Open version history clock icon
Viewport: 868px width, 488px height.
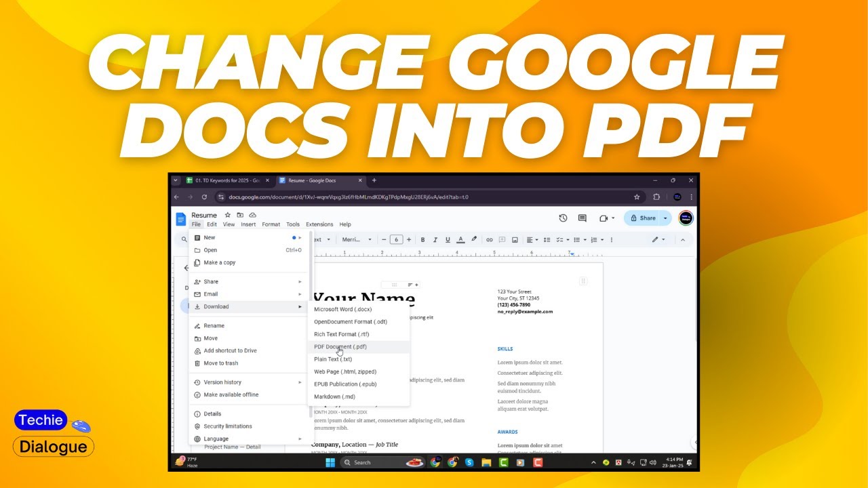point(563,218)
